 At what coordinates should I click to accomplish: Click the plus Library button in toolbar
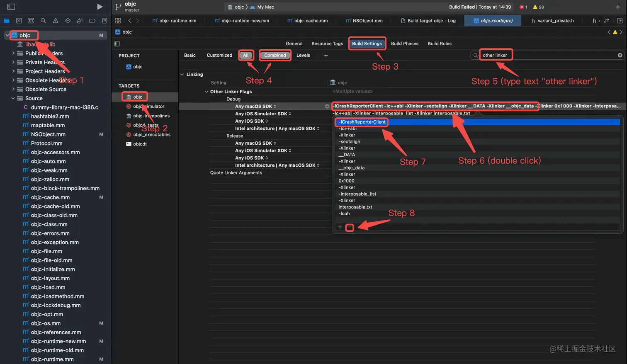tap(618, 7)
